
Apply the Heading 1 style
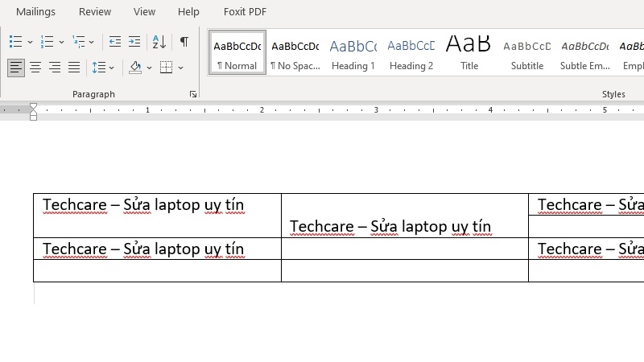pyautogui.click(x=353, y=52)
